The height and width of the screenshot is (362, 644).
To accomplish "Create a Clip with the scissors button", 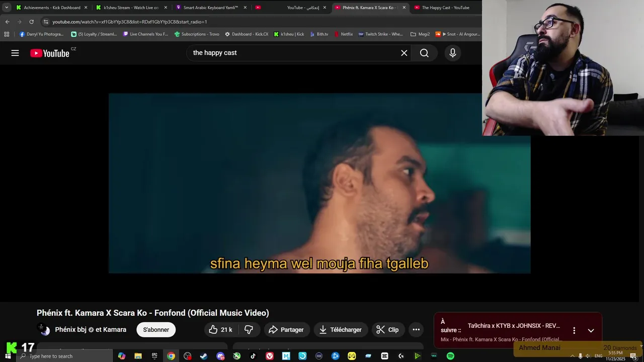I will [x=387, y=330].
